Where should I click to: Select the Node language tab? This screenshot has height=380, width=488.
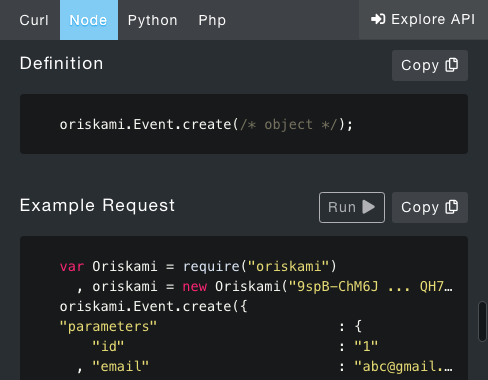pyautogui.click(x=89, y=20)
